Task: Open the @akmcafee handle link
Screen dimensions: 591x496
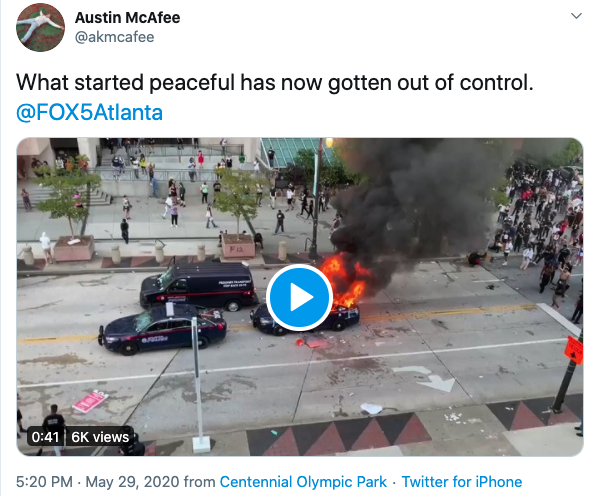Action: (x=115, y=37)
